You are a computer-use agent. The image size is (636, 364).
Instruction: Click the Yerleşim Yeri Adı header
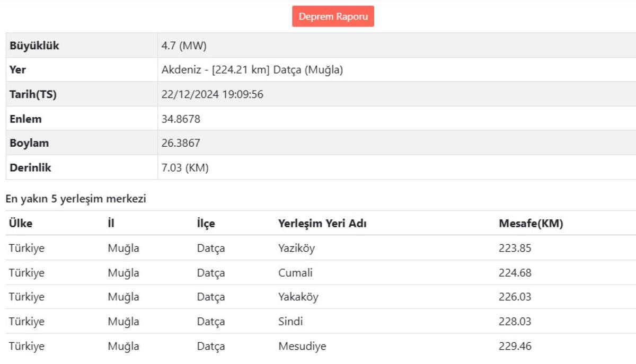coord(322,224)
